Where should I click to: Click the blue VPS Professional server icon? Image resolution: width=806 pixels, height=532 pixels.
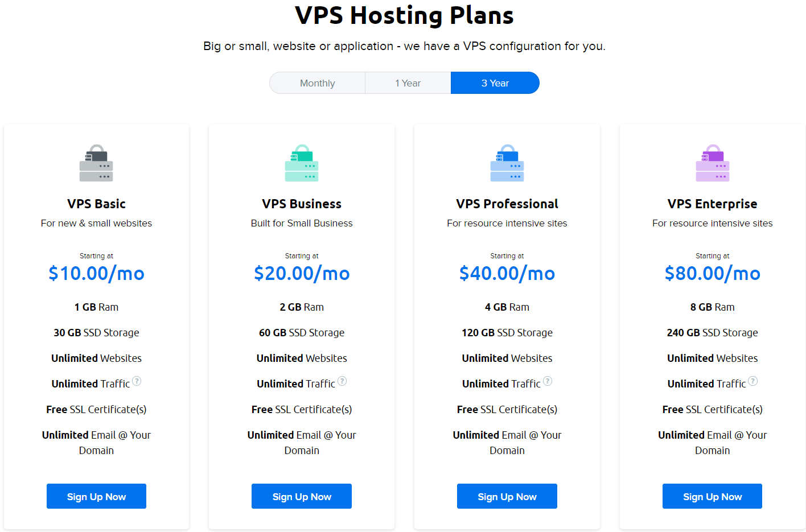507,163
